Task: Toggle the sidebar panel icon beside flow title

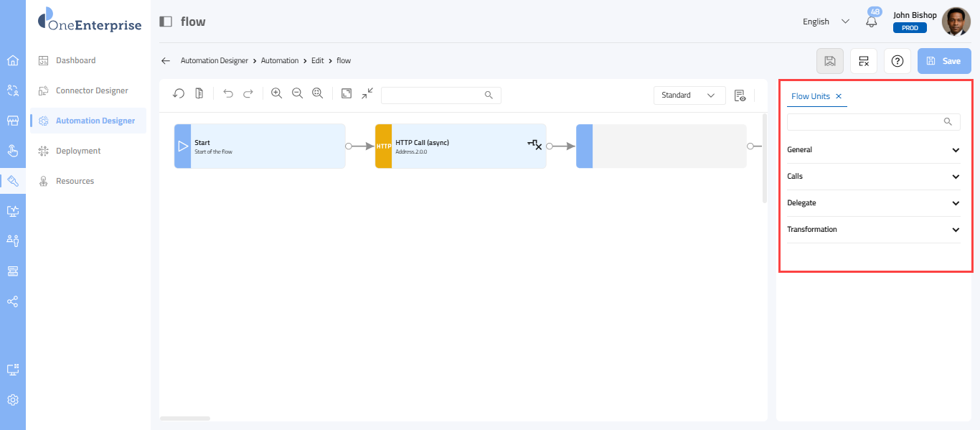Action: 166,22
